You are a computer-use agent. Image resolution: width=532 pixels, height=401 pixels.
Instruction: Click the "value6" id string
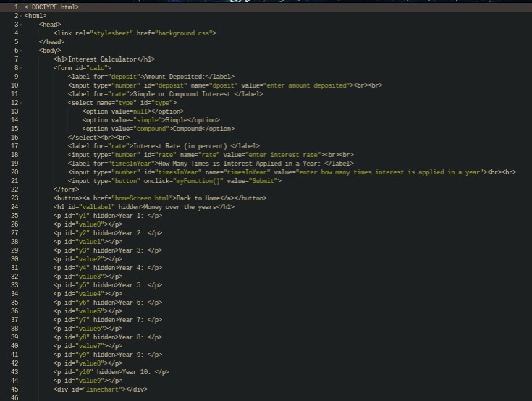[x=91, y=329]
